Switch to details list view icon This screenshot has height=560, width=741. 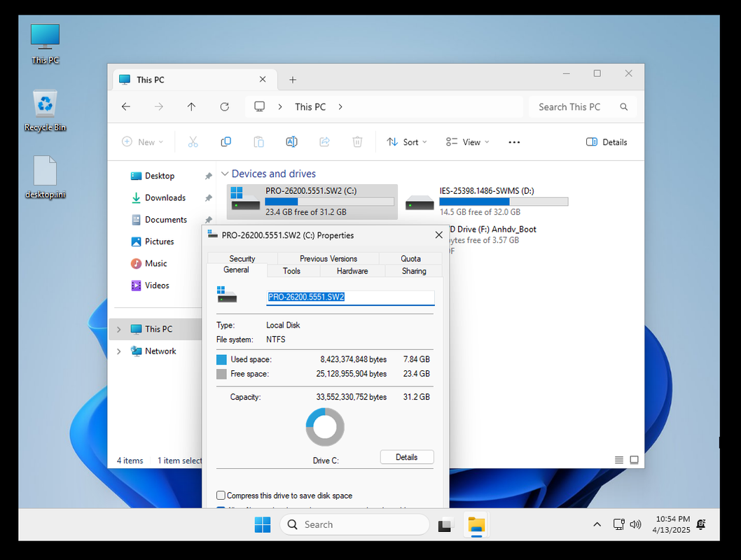click(618, 460)
